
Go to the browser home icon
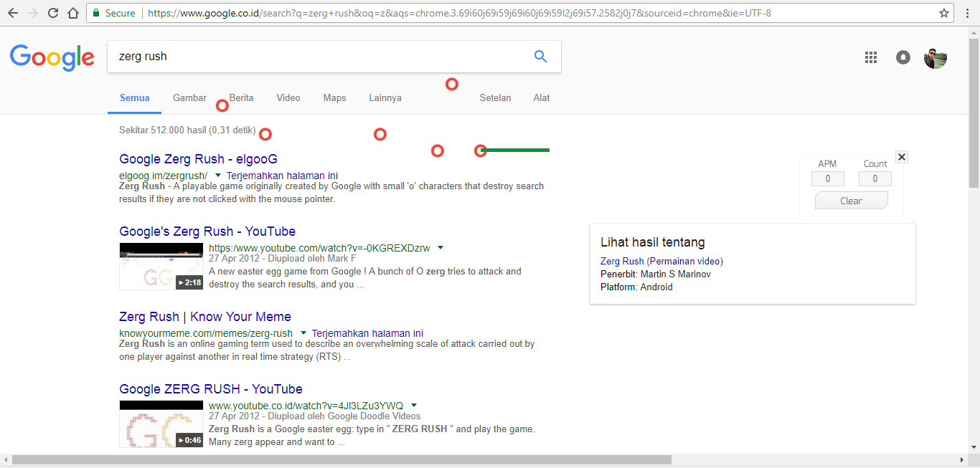click(x=73, y=13)
